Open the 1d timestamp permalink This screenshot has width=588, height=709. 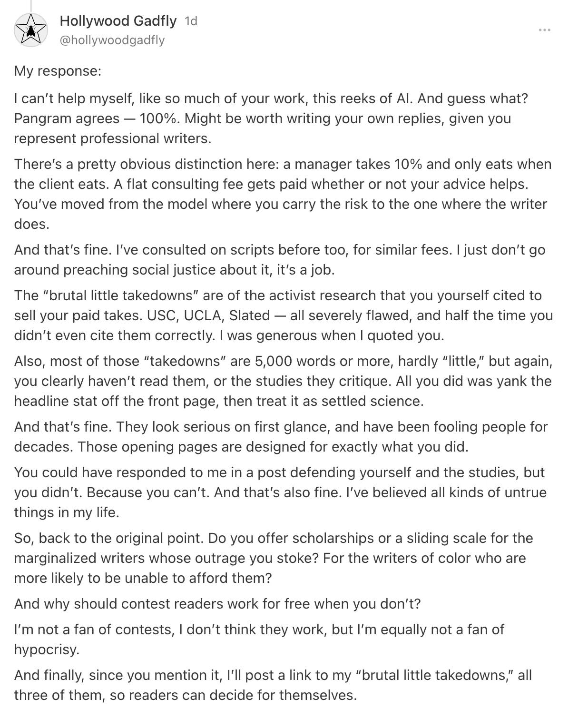[x=191, y=21]
